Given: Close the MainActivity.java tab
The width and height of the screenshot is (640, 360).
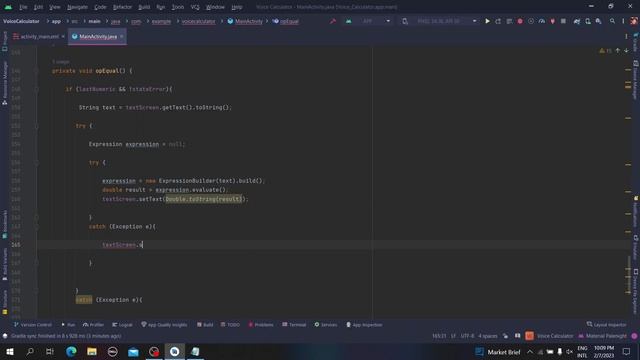Looking at the screenshot, I should tap(122, 37).
